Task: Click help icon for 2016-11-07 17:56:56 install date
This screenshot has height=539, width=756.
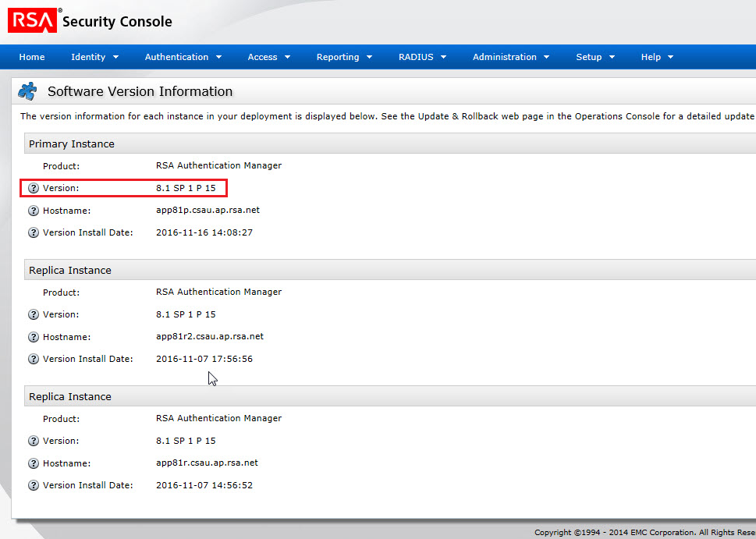Action: (x=34, y=359)
